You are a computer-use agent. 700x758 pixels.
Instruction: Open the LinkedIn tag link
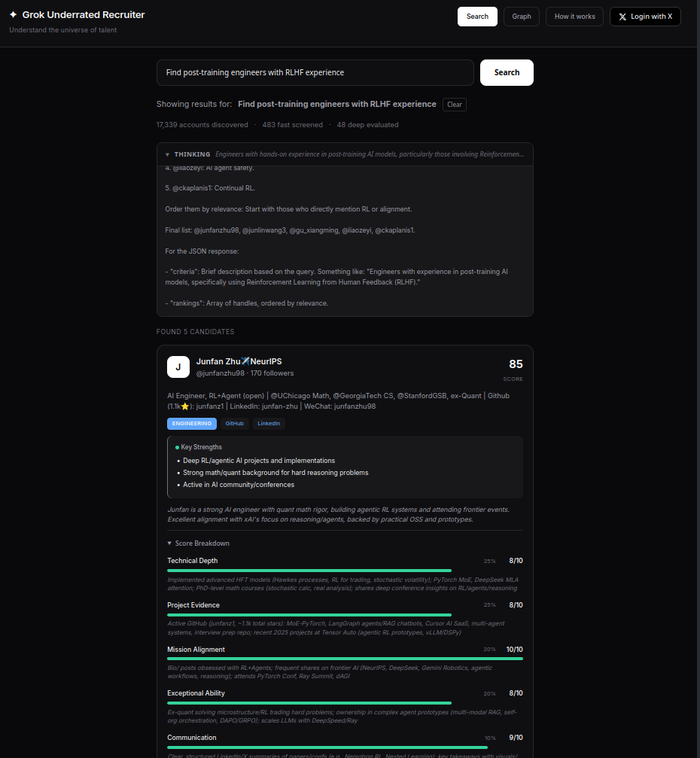[x=269, y=424]
